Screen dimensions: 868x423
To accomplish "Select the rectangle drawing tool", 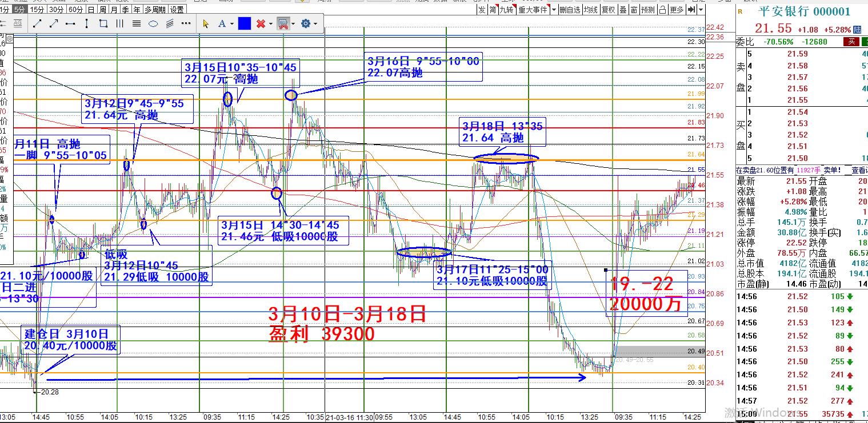I will [103, 23].
